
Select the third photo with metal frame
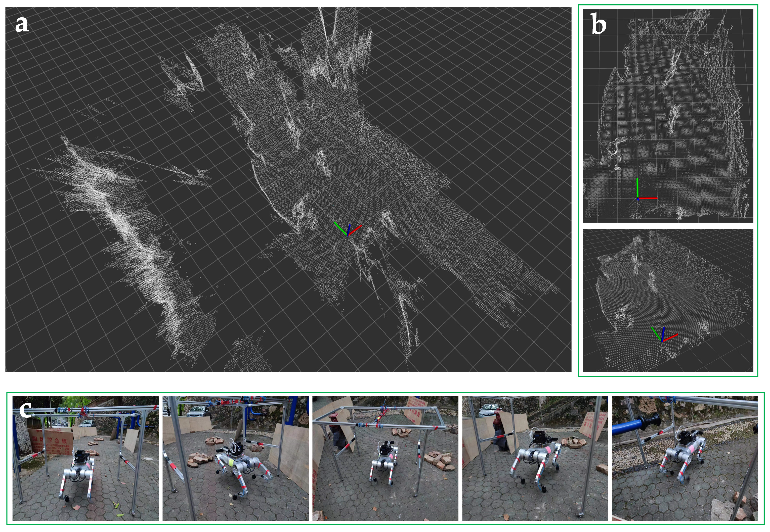click(385, 458)
